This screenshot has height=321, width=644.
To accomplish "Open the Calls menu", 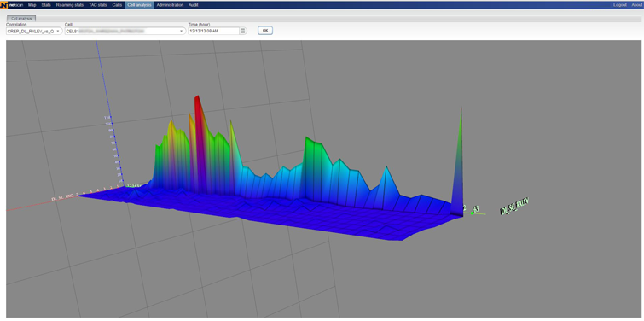I will (117, 5).
